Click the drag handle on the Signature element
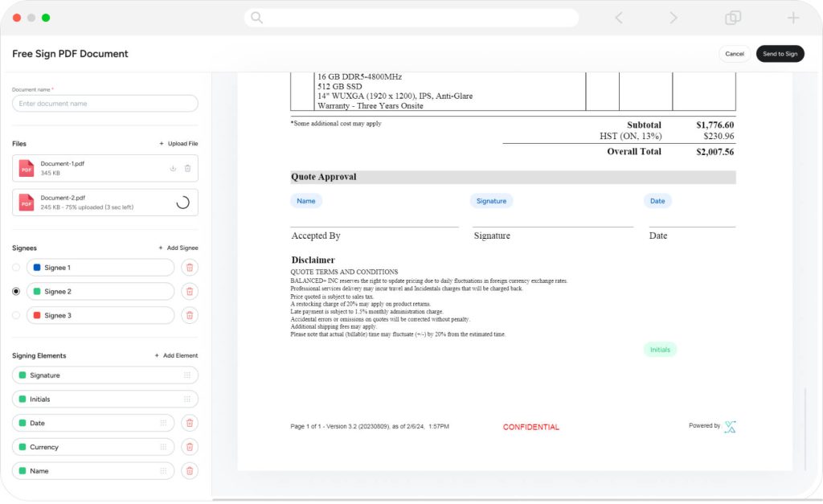 coord(188,375)
